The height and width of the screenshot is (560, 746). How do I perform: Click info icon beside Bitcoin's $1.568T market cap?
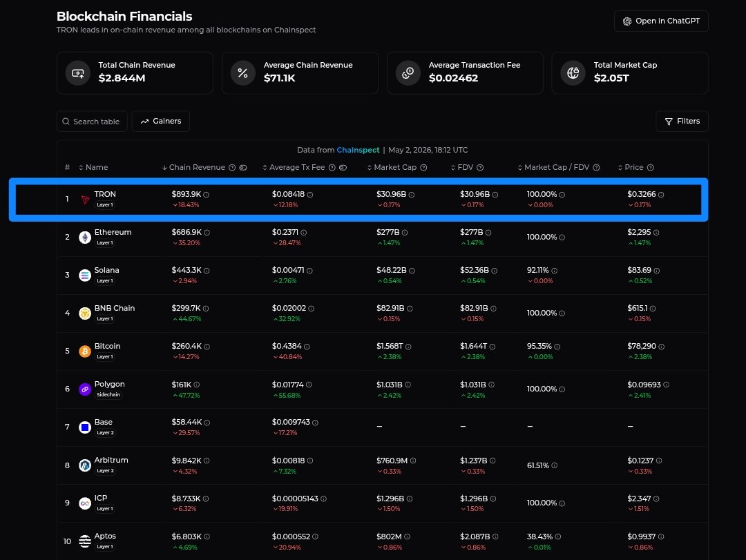click(408, 347)
